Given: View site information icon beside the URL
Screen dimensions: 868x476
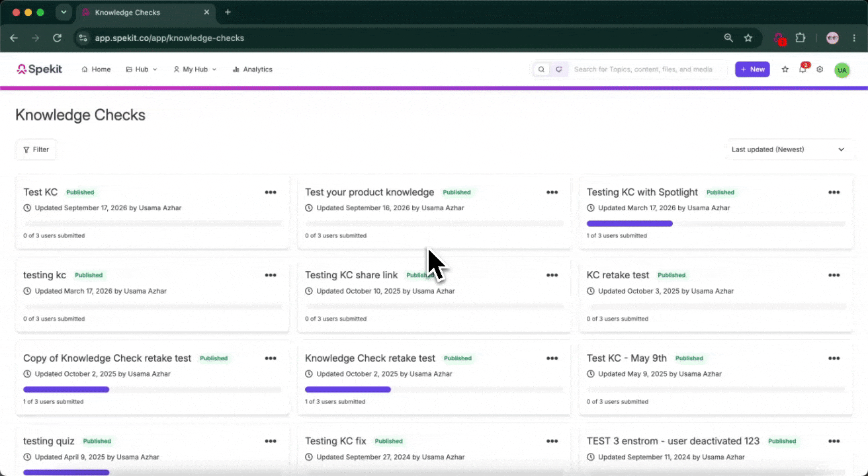Looking at the screenshot, I should coord(82,38).
